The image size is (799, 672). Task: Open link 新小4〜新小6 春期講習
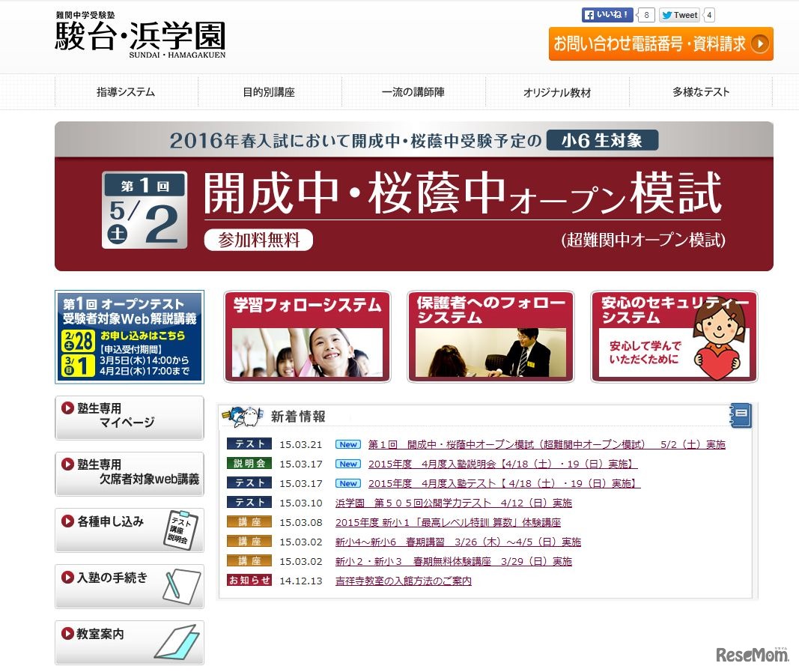(458, 542)
